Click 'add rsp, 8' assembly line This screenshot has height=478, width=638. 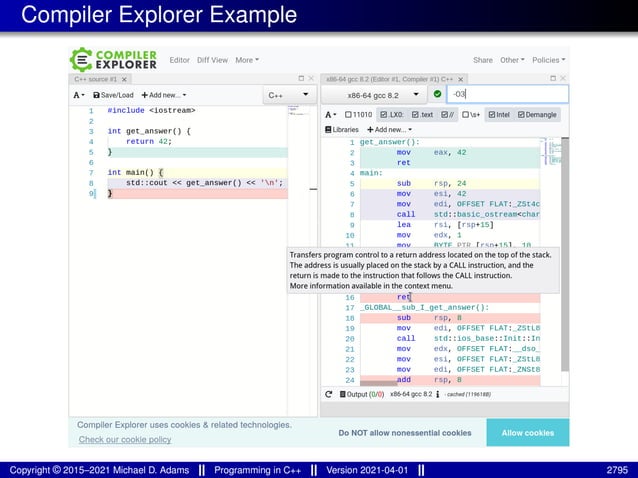click(429, 380)
